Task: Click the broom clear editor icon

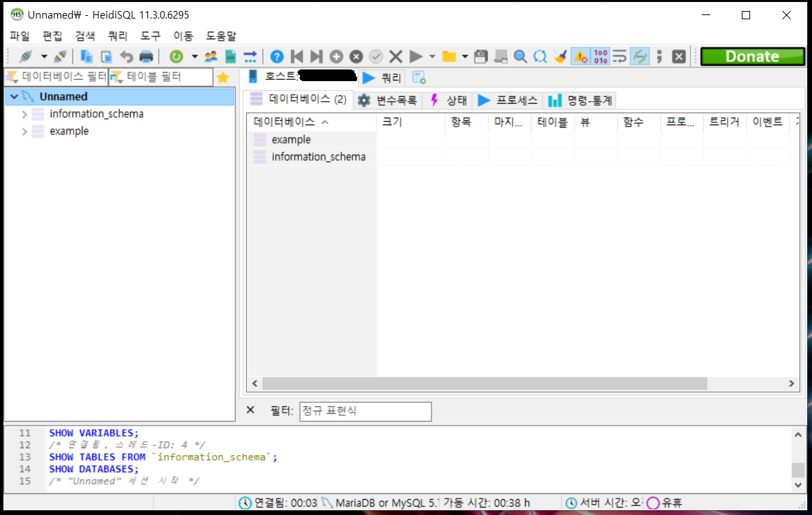Action: click(x=560, y=56)
